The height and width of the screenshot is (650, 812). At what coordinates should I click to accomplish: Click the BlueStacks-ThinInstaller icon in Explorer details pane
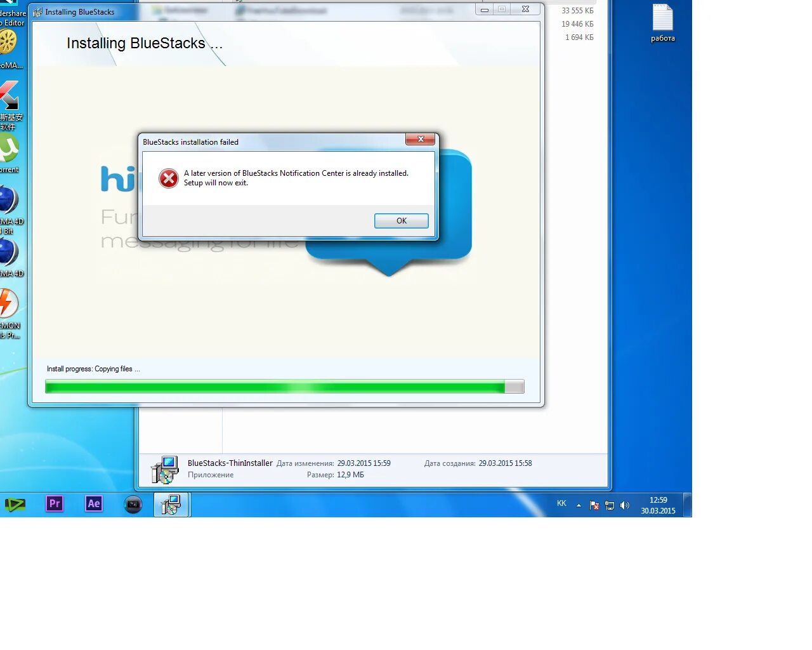pyautogui.click(x=165, y=470)
